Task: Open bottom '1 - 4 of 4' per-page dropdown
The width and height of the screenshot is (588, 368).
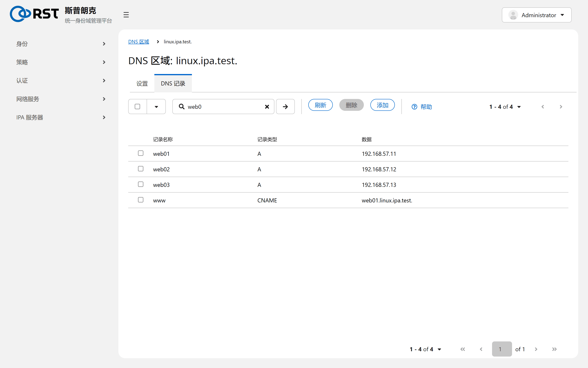Action: pyautogui.click(x=425, y=349)
